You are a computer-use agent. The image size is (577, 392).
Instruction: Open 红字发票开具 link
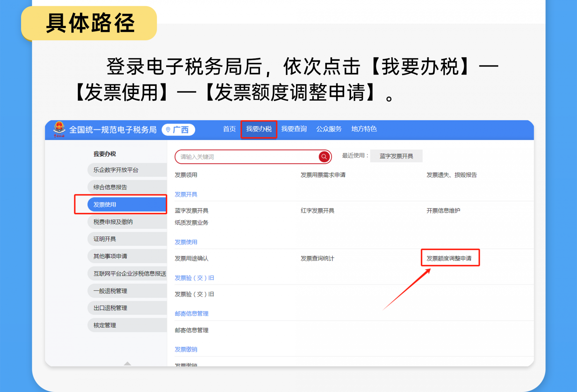coord(317,211)
